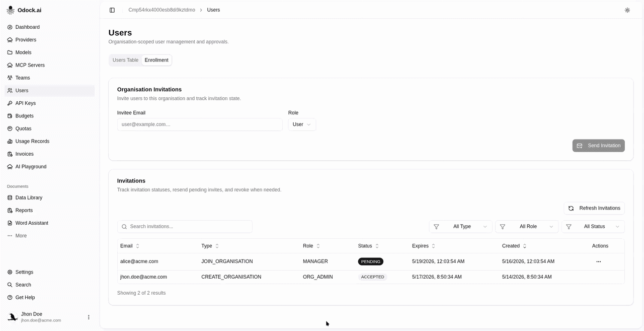Click the PENDING status badge

[x=371, y=262]
